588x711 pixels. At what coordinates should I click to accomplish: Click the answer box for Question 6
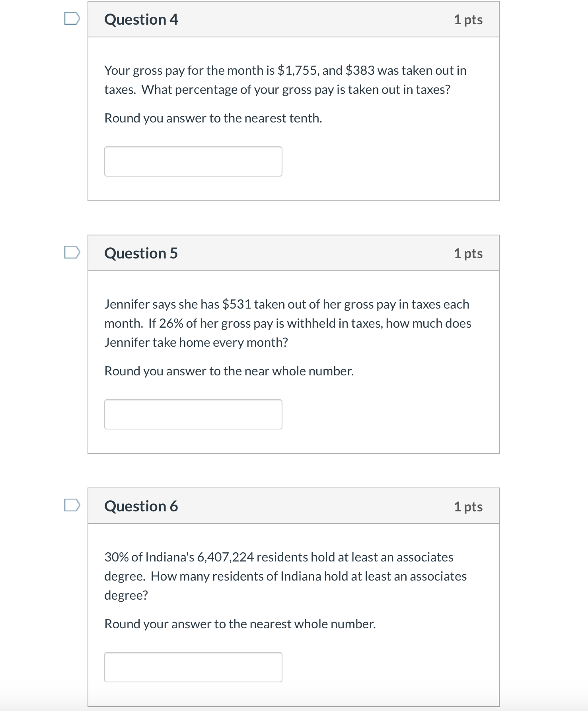(x=193, y=667)
